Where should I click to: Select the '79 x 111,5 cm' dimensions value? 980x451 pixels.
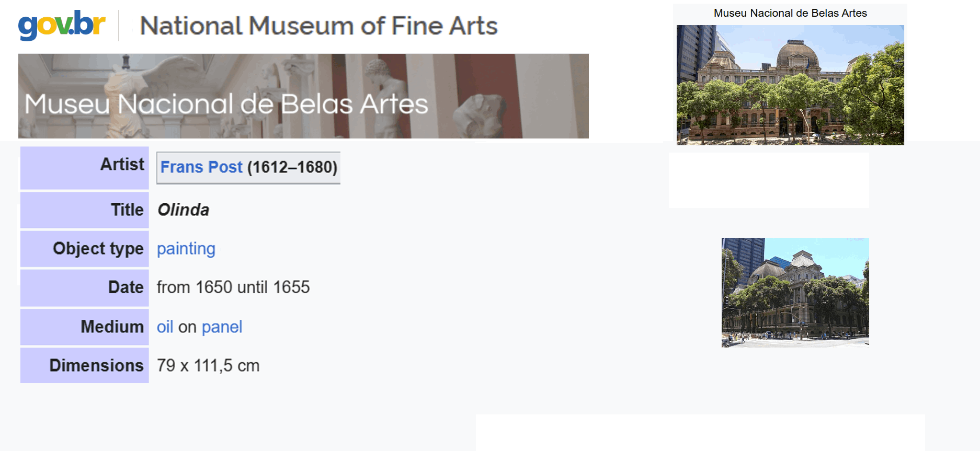point(208,366)
